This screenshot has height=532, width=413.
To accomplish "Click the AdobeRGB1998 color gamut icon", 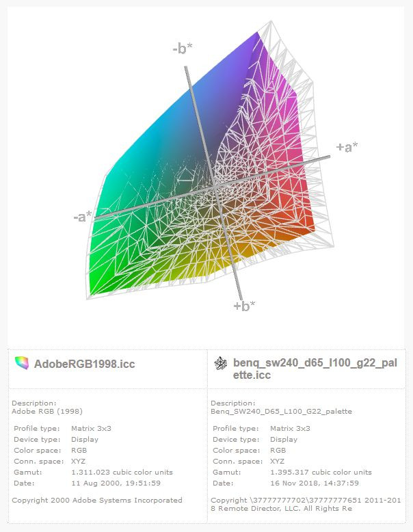I will point(22,363).
